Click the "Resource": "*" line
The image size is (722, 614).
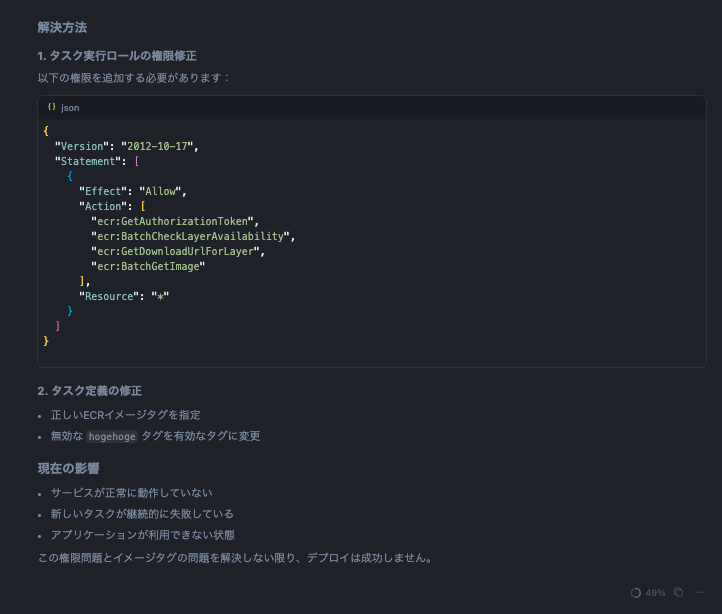click(124, 296)
